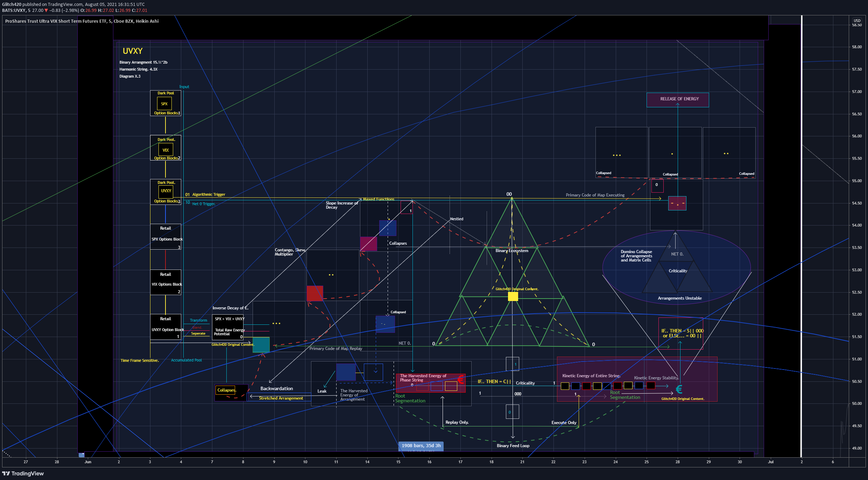Click the yellow UVXY chart title
The image size is (868, 480).
click(133, 51)
